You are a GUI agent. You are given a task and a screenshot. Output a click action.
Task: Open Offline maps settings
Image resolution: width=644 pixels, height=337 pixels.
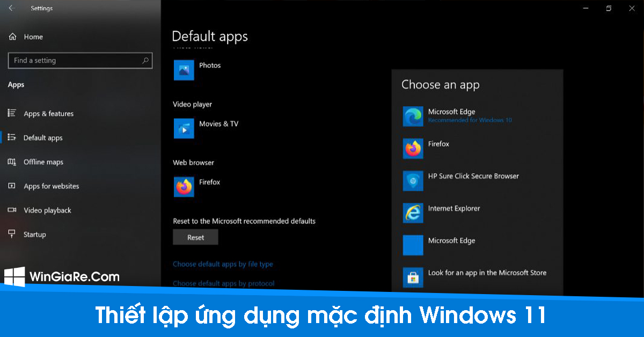43,162
